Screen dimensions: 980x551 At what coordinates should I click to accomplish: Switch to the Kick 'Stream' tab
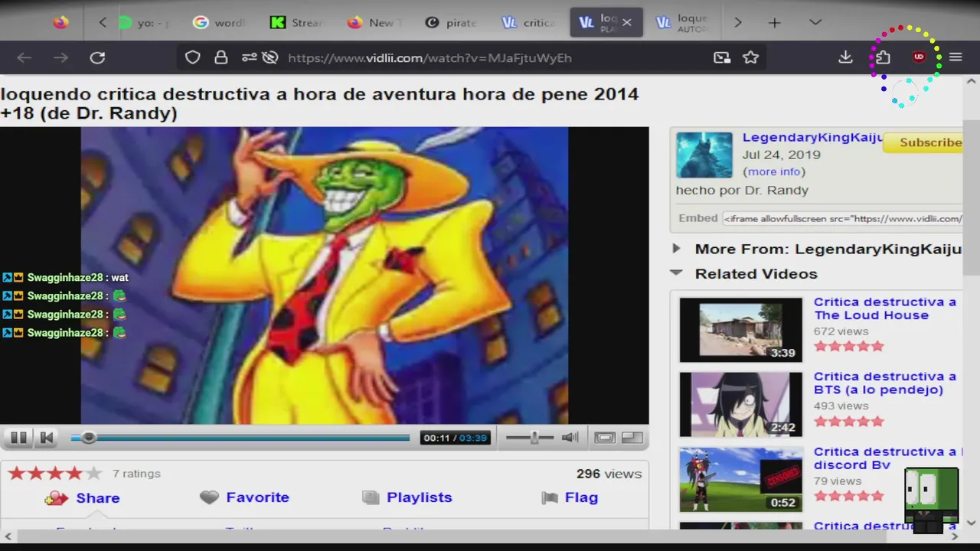tap(297, 23)
